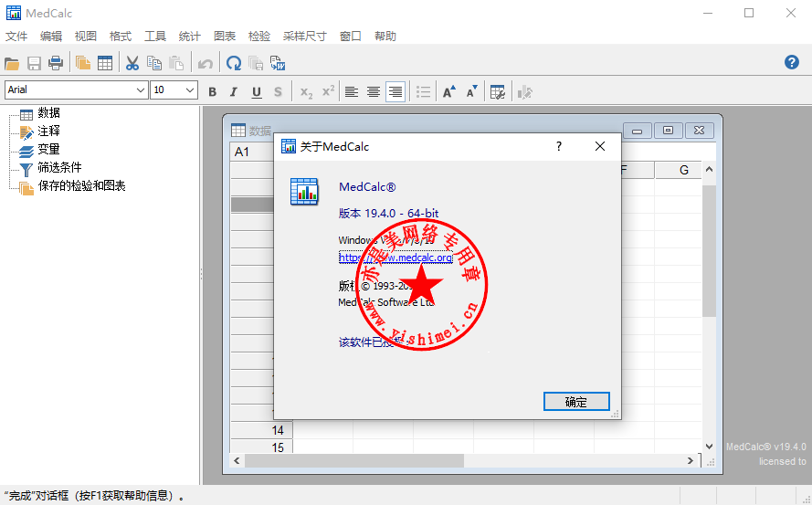Image resolution: width=812 pixels, height=505 pixels.
Task: Align text left
Action: click(x=352, y=92)
